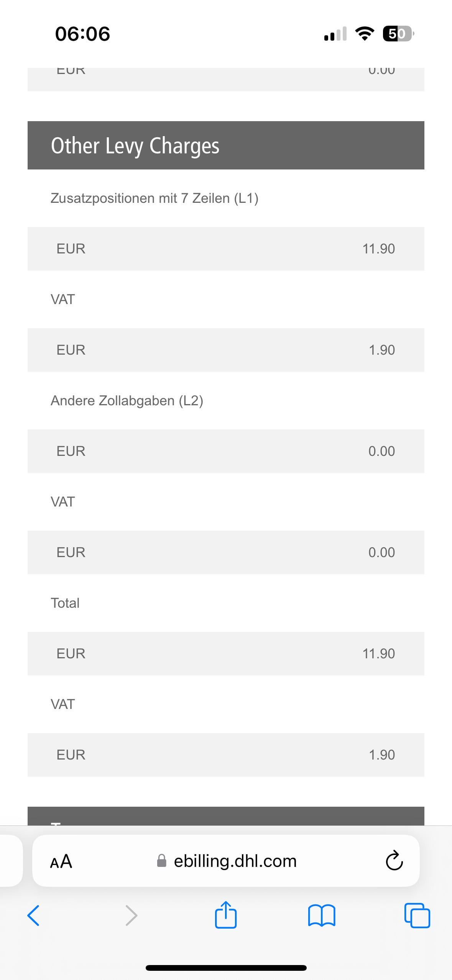Tap the home indicator bar
This screenshot has height=980, width=452.
tap(226, 968)
